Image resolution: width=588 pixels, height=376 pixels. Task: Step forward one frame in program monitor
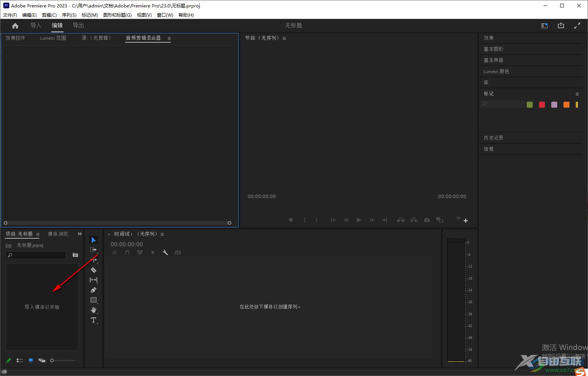pyautogui.click(x=372, y=220)
